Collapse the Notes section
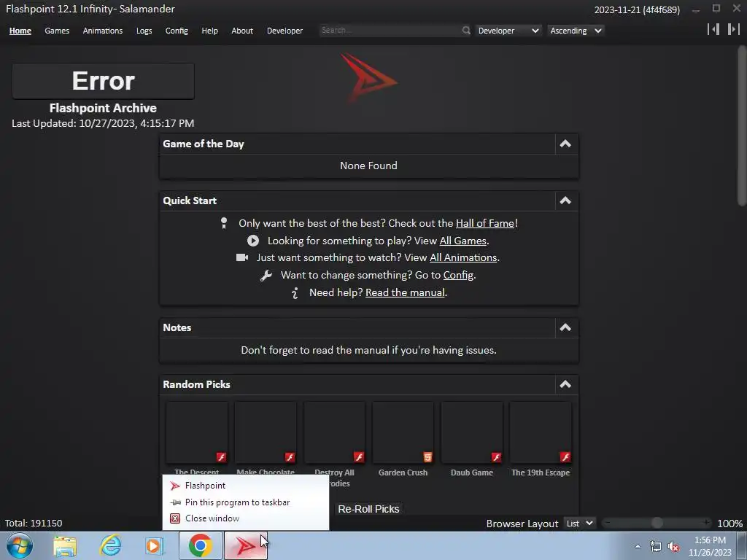The image size is (747, 560). click(x=565, y=327)
